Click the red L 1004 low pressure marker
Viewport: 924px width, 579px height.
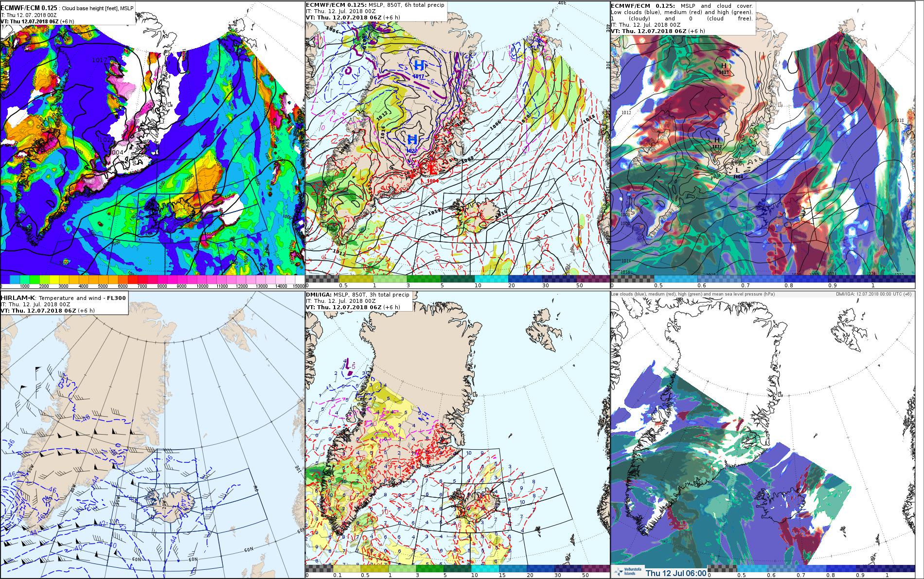(x=432, y=173)
